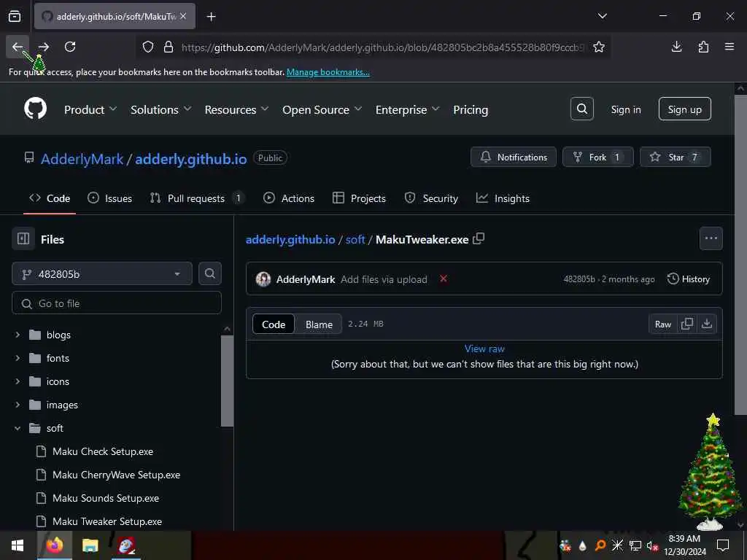Go to GitHub home via Octocat logo
Image resolution: width=747 pixels, height=560 pixels.
coord(35,109)
